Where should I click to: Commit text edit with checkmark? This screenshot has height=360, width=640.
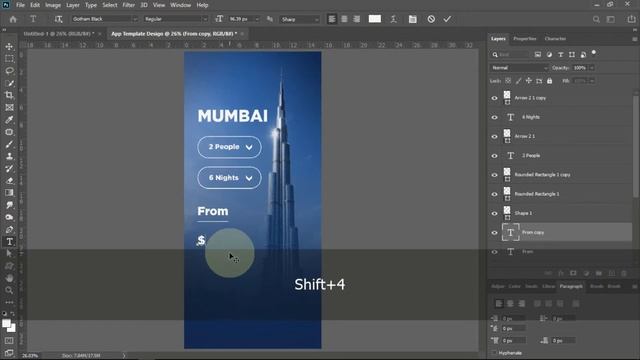point(447,19)
